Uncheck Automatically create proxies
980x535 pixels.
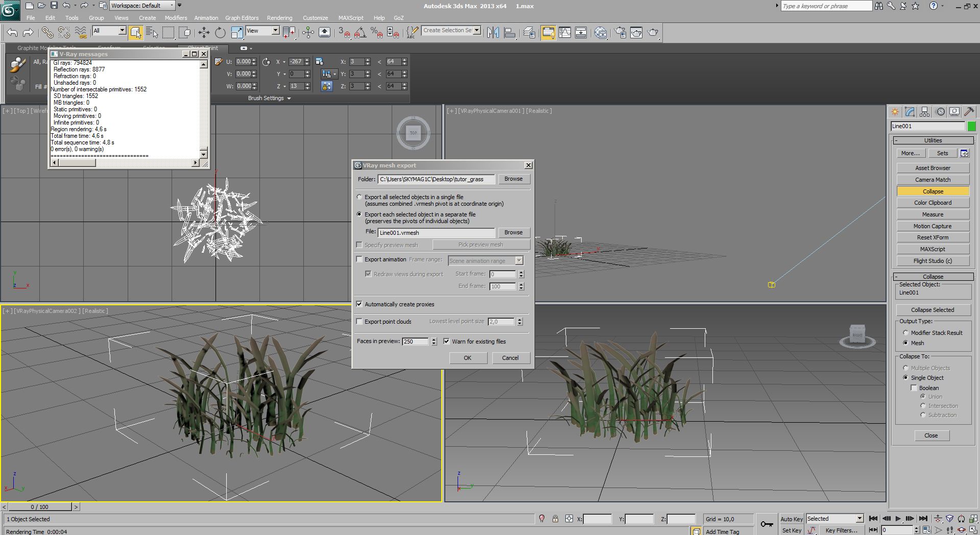click(360, 304)
